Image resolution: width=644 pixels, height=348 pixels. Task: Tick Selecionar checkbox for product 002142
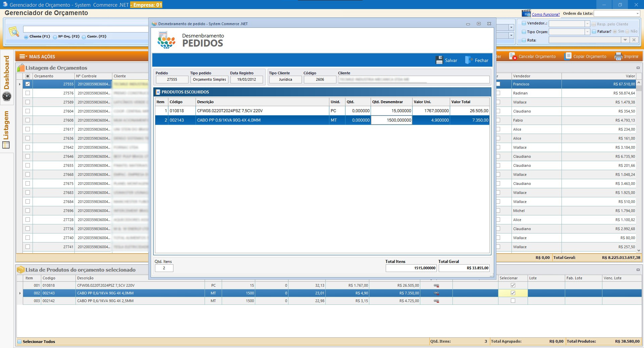[x=513, y=301]
